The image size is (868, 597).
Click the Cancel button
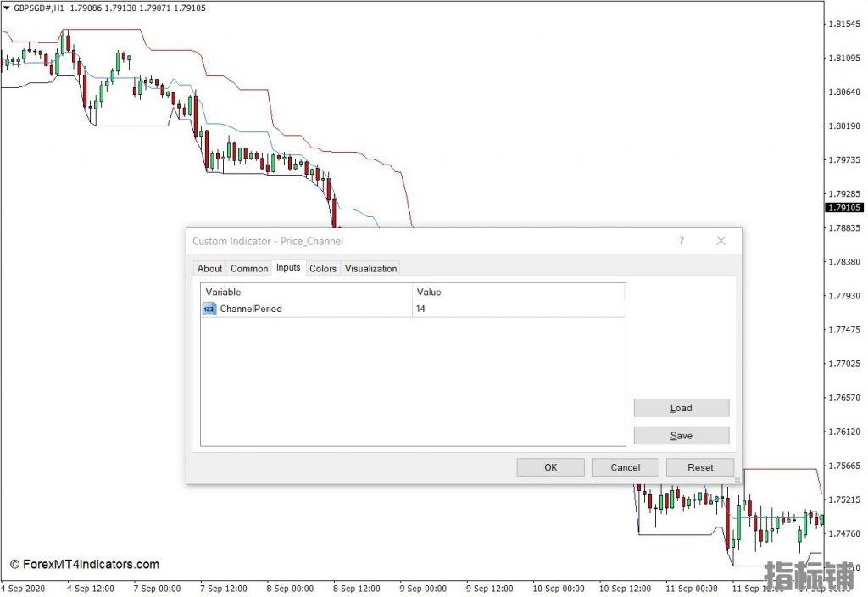625,467
